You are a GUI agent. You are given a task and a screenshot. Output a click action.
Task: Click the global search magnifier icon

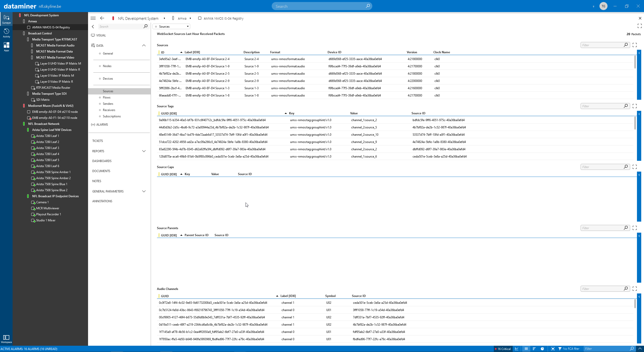tap(368, 6)
